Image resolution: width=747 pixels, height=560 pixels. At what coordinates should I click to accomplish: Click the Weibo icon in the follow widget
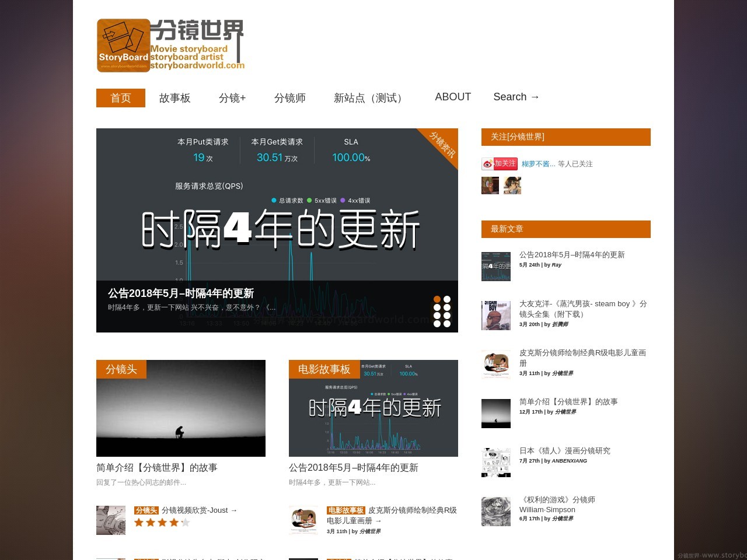coord(487,164)
